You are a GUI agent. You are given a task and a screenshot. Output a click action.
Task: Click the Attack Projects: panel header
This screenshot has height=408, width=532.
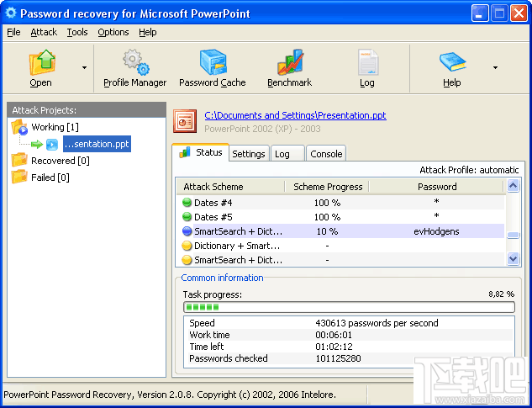87,110
